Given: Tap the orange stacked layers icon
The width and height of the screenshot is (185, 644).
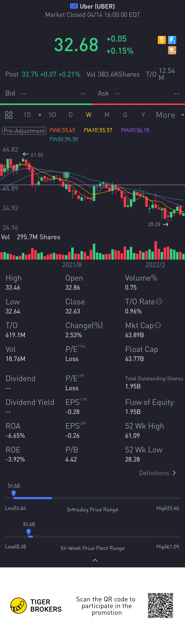Looking at the screenshot, I should (x=172, y=50).
